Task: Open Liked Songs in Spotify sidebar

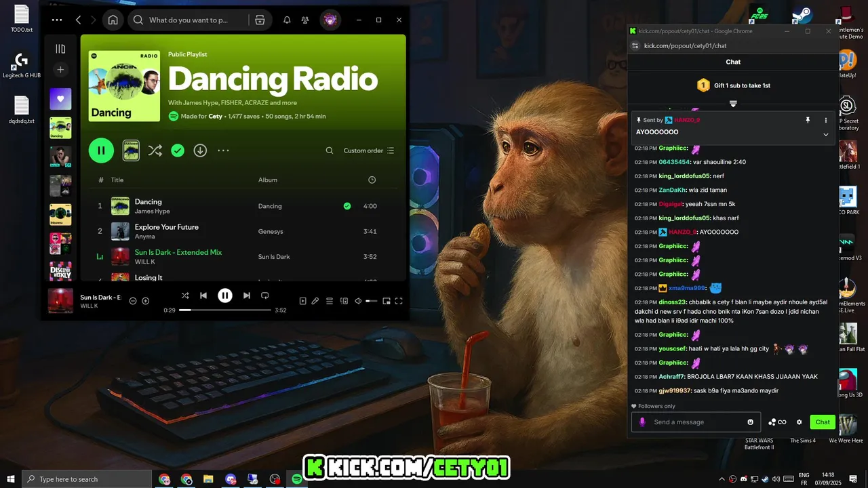Action: [x=60, y=99]
